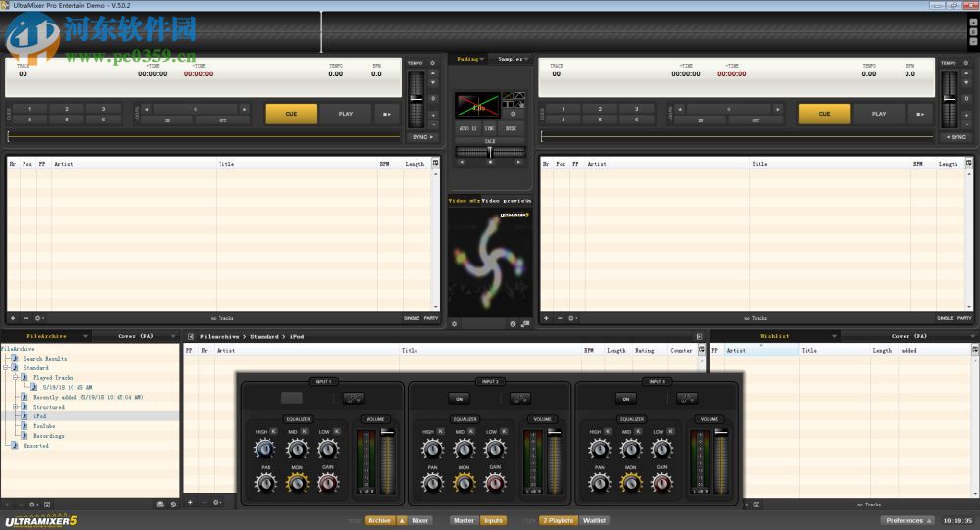Click Input 1 MON knob
This screenshot has width=980, height=530.
pyautogui.click(x=297, y=483)
